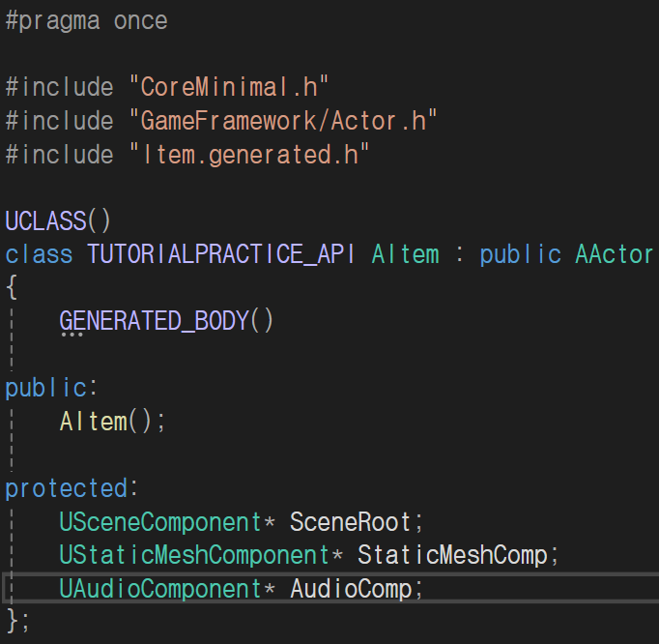Click the USceneComponent type name
This screenshot has height=644, width=659.
tap(160, 522)
